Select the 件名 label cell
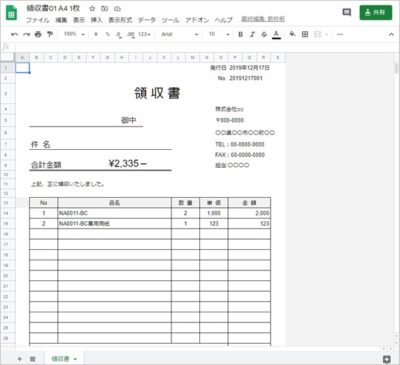400x365 pixels. (x=40, y=144)
